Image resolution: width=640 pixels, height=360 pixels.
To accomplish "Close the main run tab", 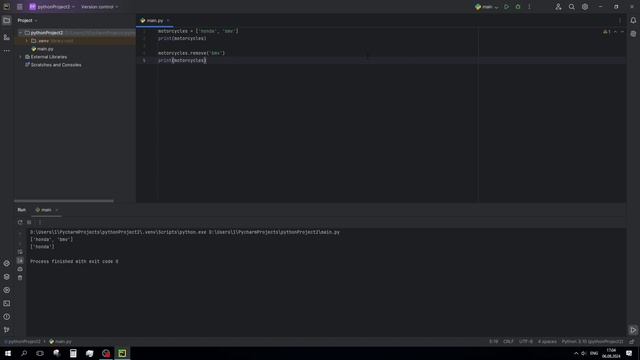I will coord(57,210).
